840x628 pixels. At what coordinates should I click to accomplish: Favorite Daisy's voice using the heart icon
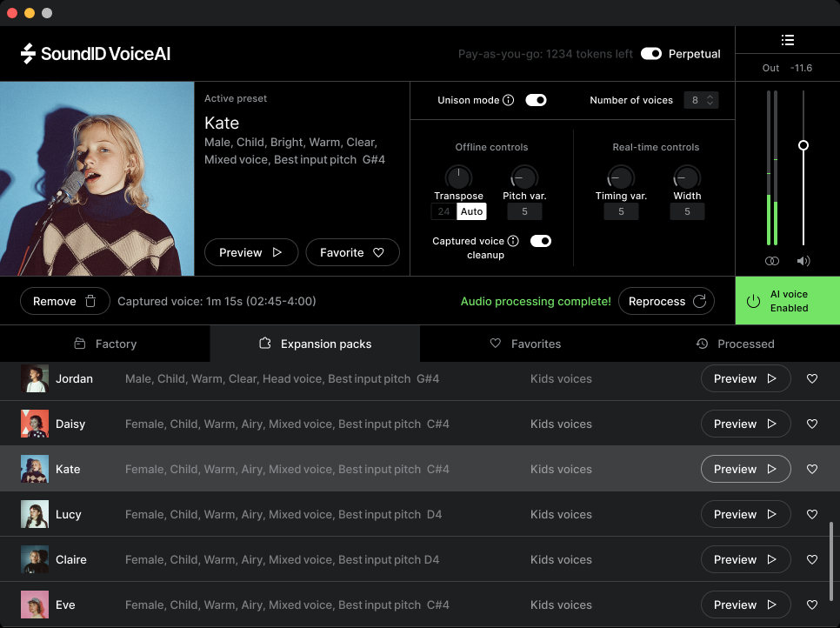coord(812,424)
